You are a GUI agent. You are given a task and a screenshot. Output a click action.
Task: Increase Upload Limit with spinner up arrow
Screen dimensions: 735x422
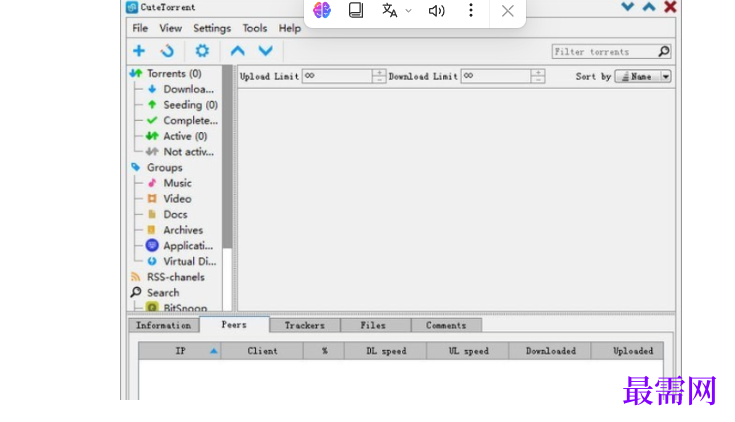point(379,73)
